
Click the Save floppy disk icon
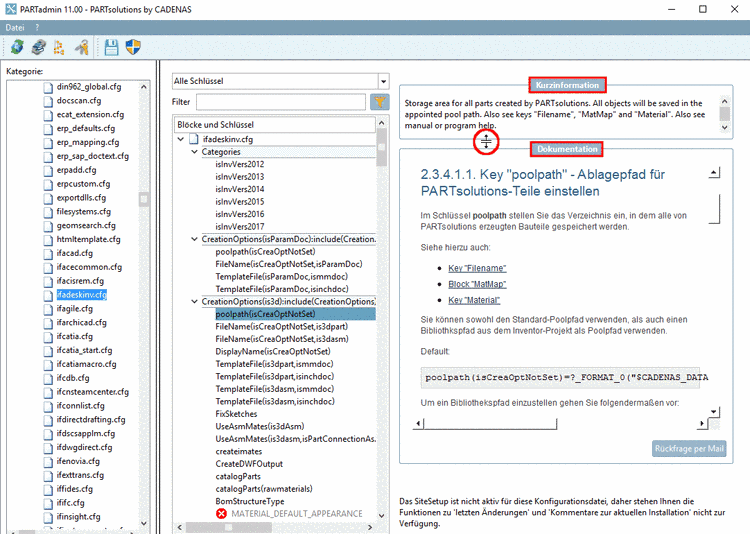(111, 47)
